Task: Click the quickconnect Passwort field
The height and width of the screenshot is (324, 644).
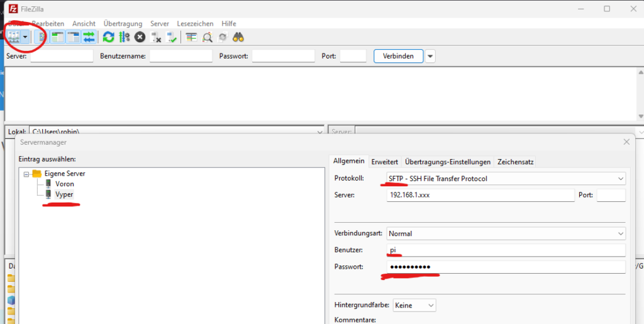Action: [284, 56]
